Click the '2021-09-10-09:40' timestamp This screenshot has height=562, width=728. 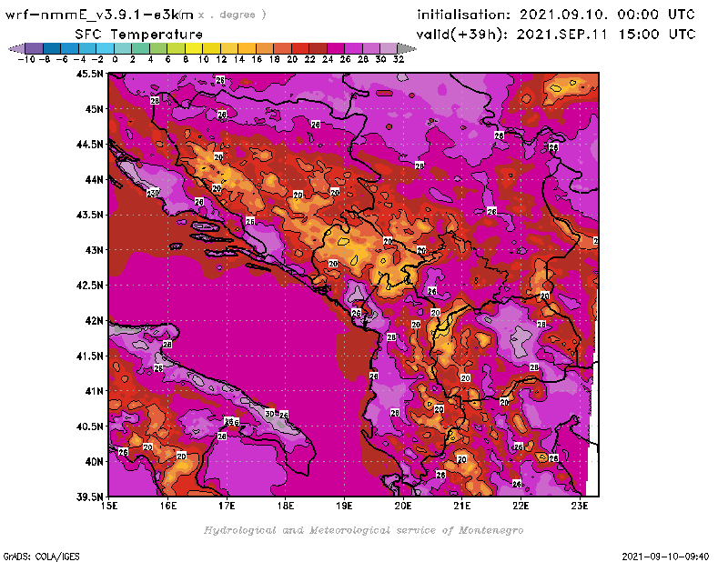pyautogui.click(x=665, y=557)
